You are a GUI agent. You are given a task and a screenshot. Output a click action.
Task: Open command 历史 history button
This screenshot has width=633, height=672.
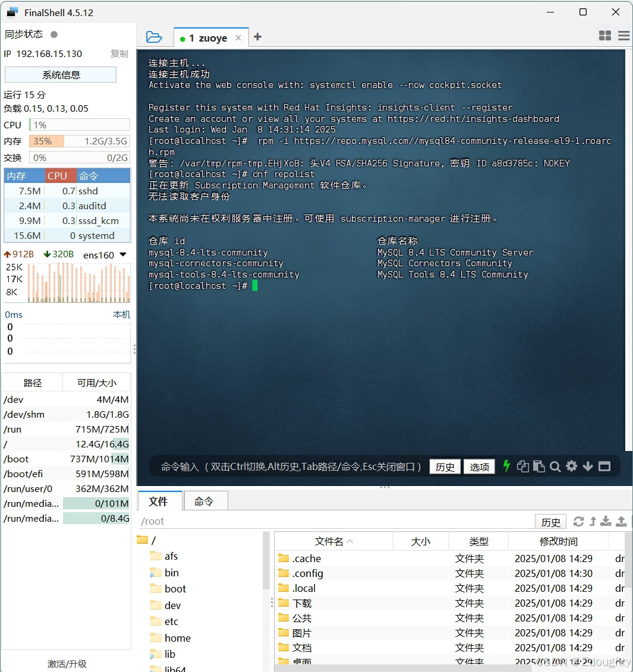pyautogui.click(x=445, y=466)
